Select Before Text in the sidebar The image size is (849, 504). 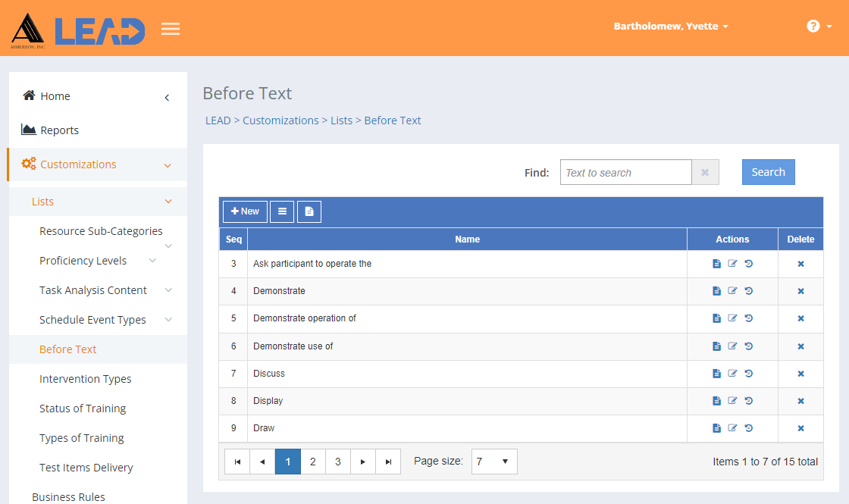click(67, 349)
